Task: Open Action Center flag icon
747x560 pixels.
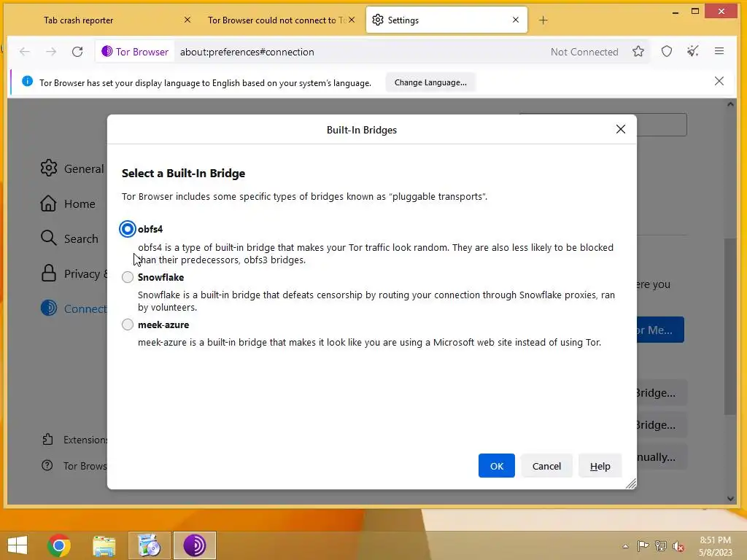Action: pos(643,545)
